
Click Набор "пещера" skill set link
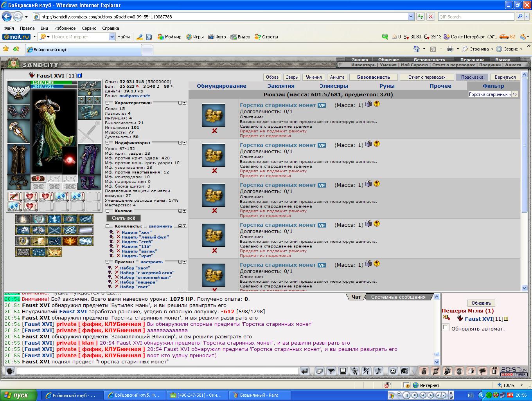coord(138,282)
